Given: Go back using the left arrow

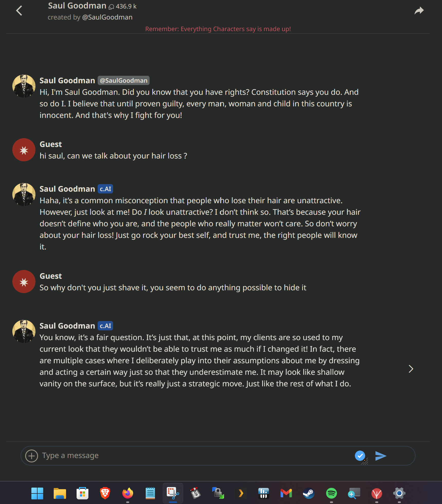Looking at the screenshot, I should [19, 11].
